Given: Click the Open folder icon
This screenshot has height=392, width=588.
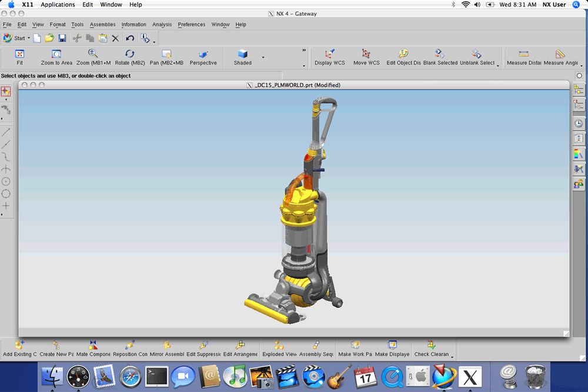Looking at the screenshot, I should 49,38.
